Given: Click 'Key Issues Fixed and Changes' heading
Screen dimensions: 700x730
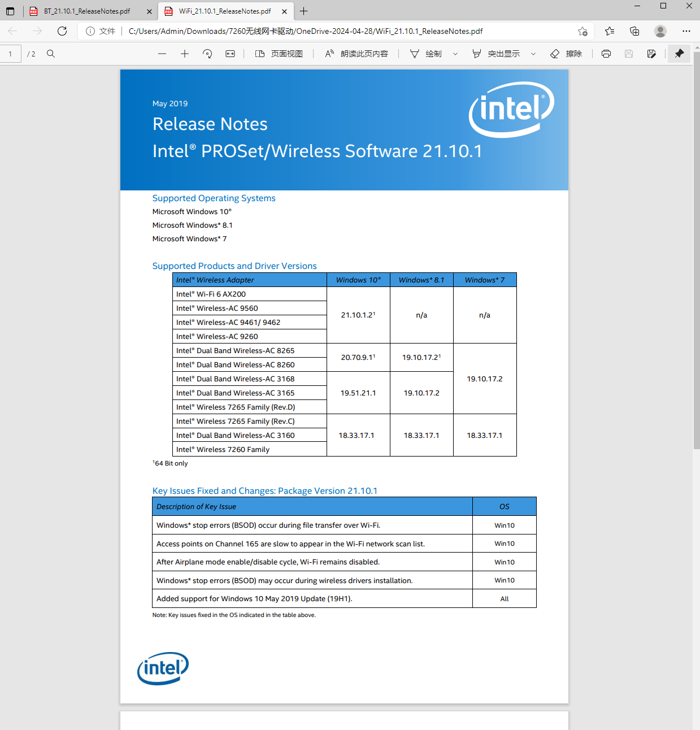Looking at the screenshot, I should (x=265, y=491).
